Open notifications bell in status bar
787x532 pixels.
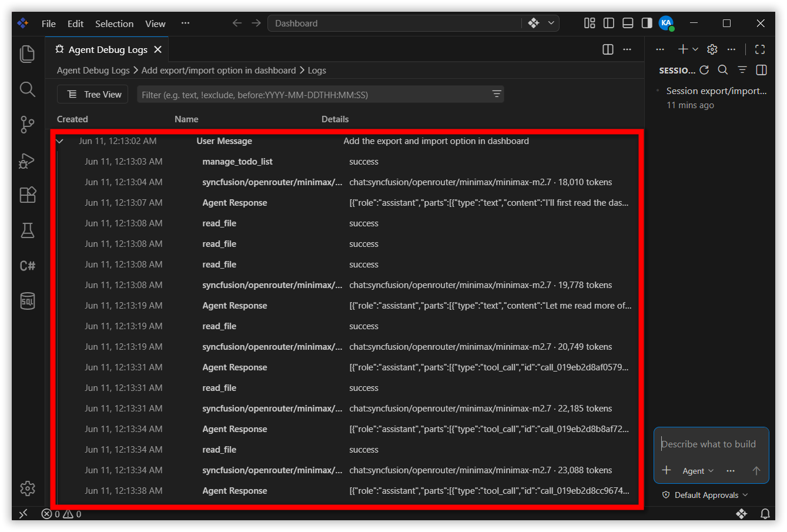[x=765, y=514]
